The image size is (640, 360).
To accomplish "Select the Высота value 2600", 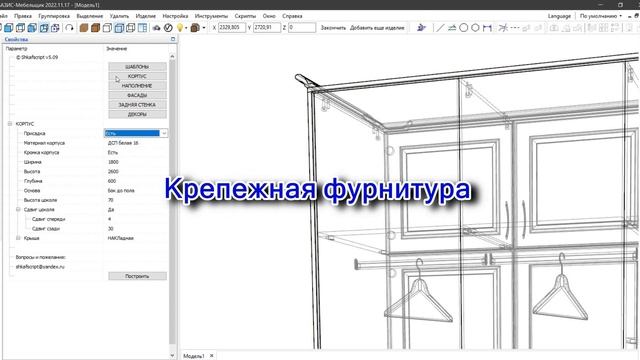I will [x=113, y=171].
